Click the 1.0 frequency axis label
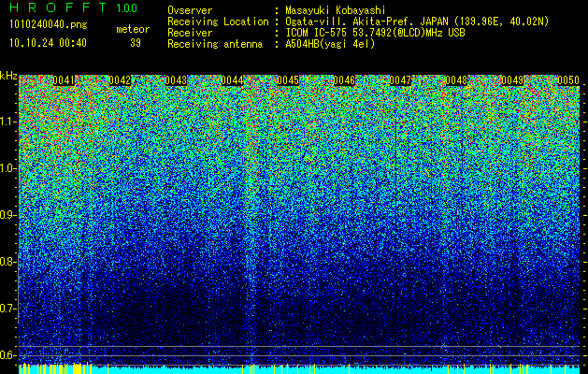Image resolution: width=588 pixels, height=374 pixels. click(x=8, y=168)
